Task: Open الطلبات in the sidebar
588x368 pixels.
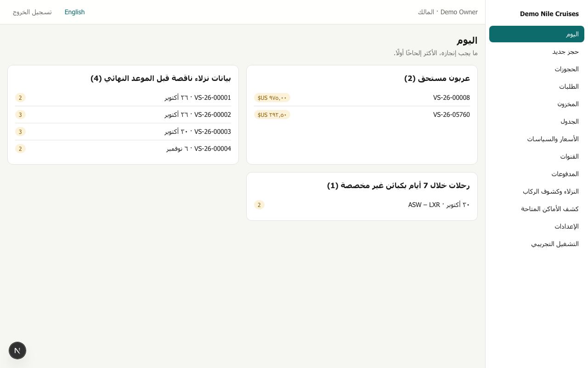Action: pyautogui.click(x=537, y=86)
